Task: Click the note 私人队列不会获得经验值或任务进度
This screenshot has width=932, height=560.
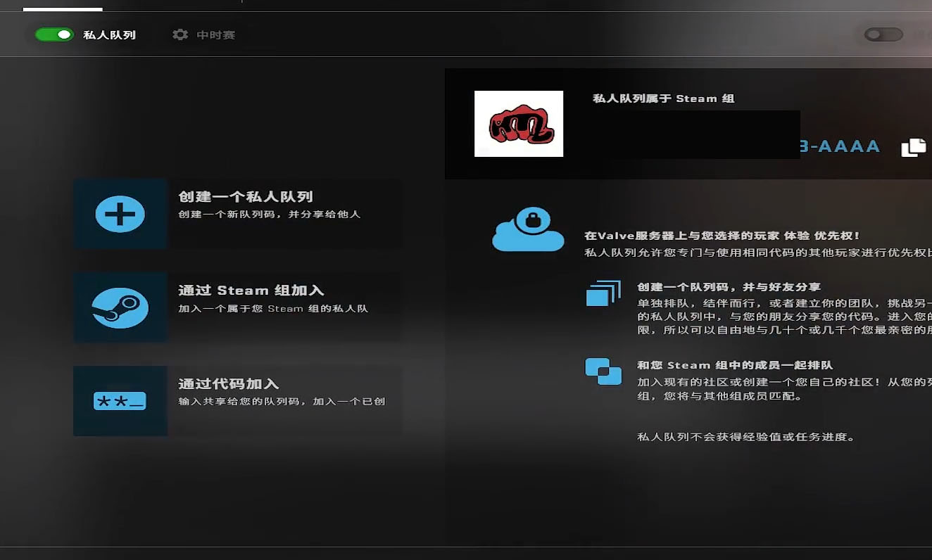Action: 747,437
